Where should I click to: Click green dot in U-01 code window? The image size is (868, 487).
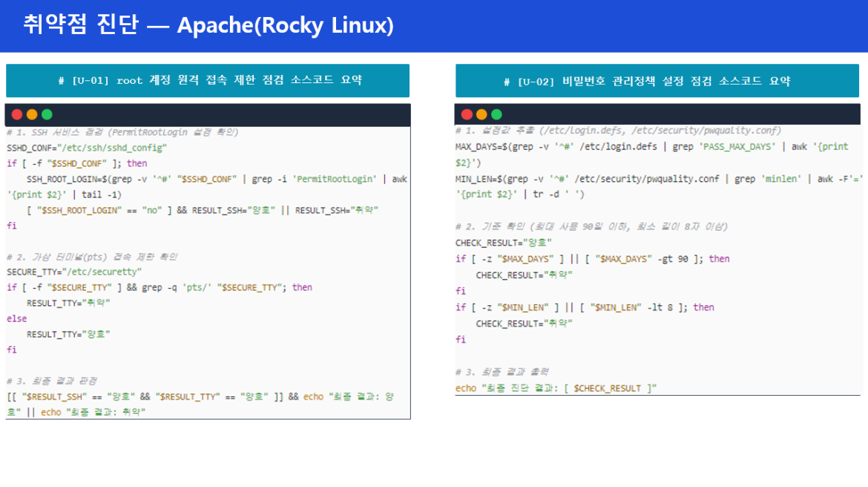(x=47, y=114)
